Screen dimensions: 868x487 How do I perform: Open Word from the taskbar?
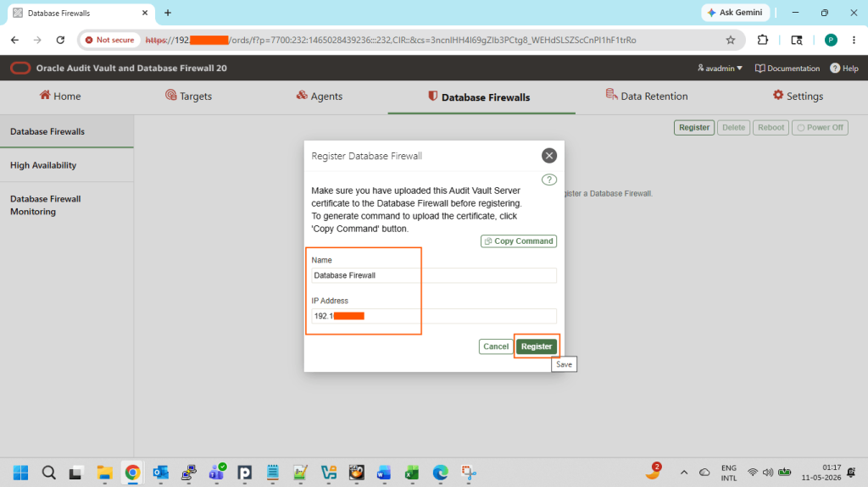click(384, 473)
